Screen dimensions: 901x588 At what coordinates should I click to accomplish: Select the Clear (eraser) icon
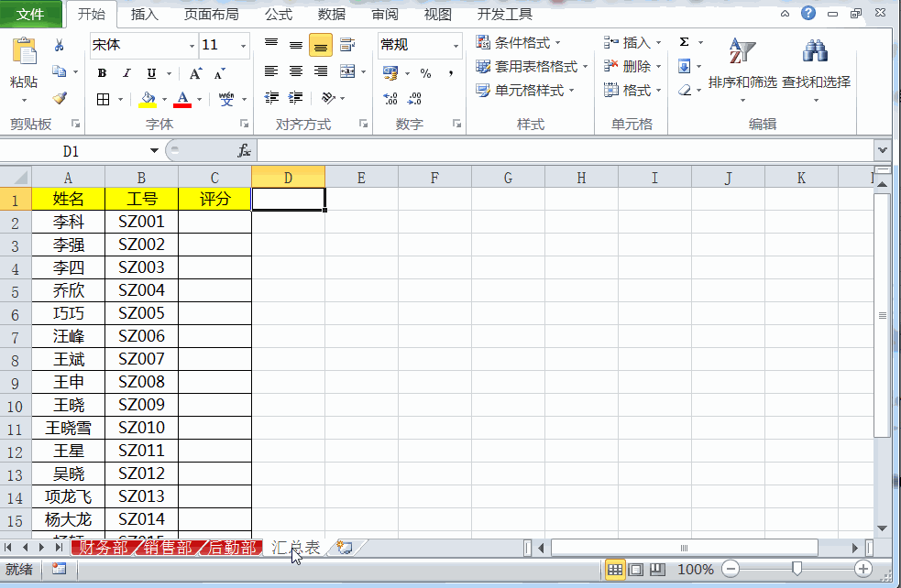(x=683, y=89)
